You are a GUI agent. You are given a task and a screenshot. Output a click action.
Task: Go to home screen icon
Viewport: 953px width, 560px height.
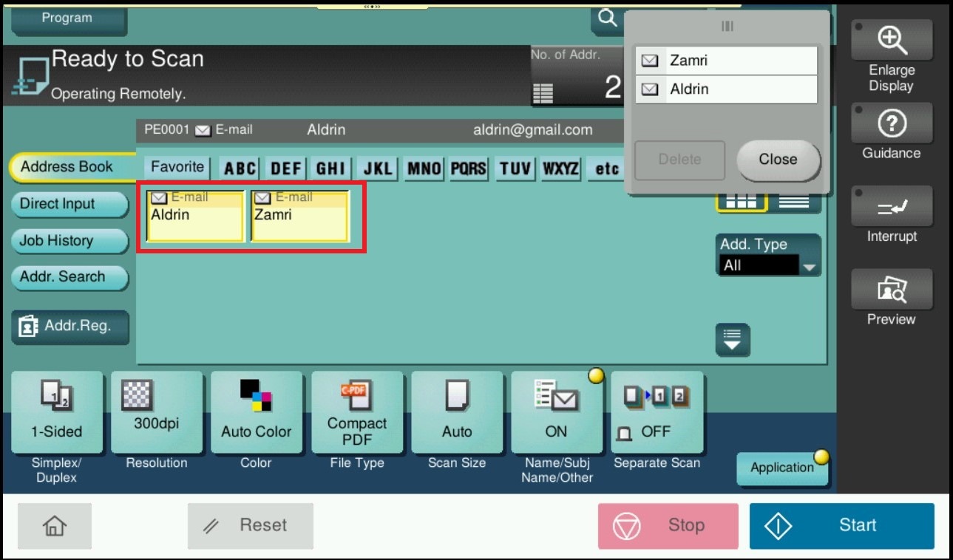coord(55,526)
